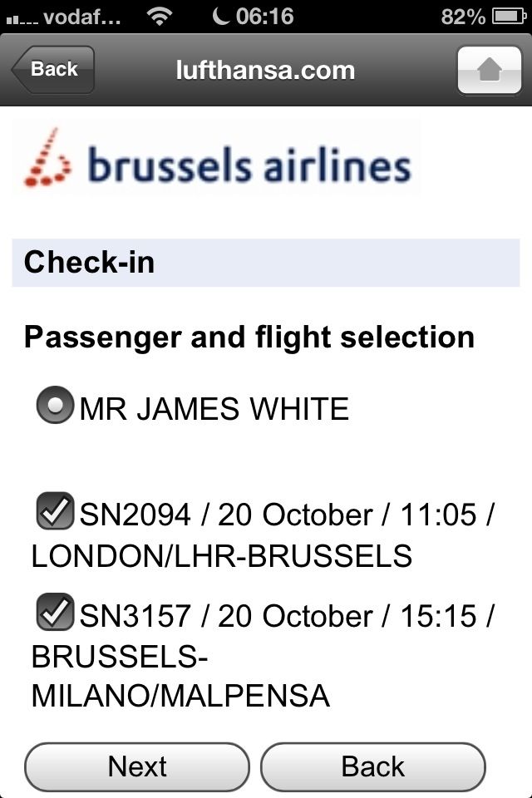Tap the home icon in the navigation bar

coord(490,70)
